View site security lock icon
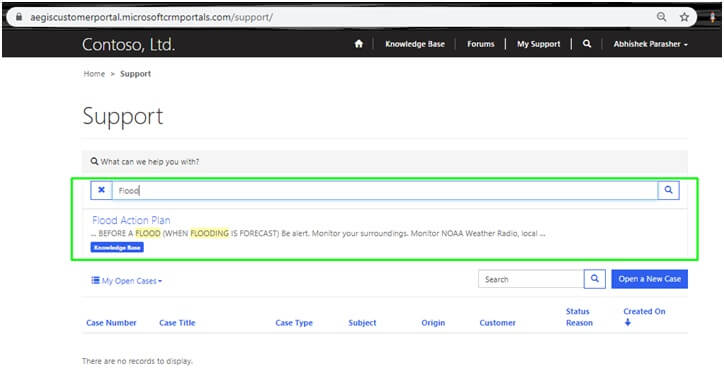The width and height of the screenshot is (724, 385). pos(19,17)
